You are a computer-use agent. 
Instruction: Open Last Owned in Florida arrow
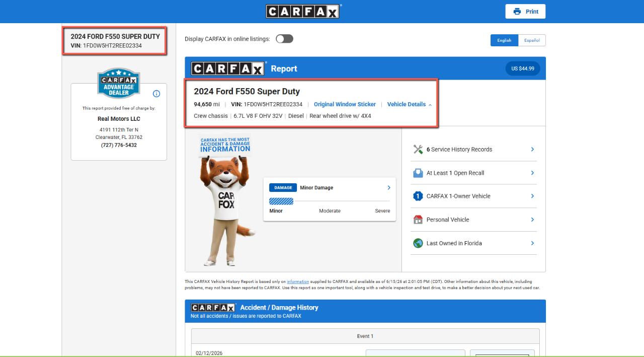pos(532,243)
